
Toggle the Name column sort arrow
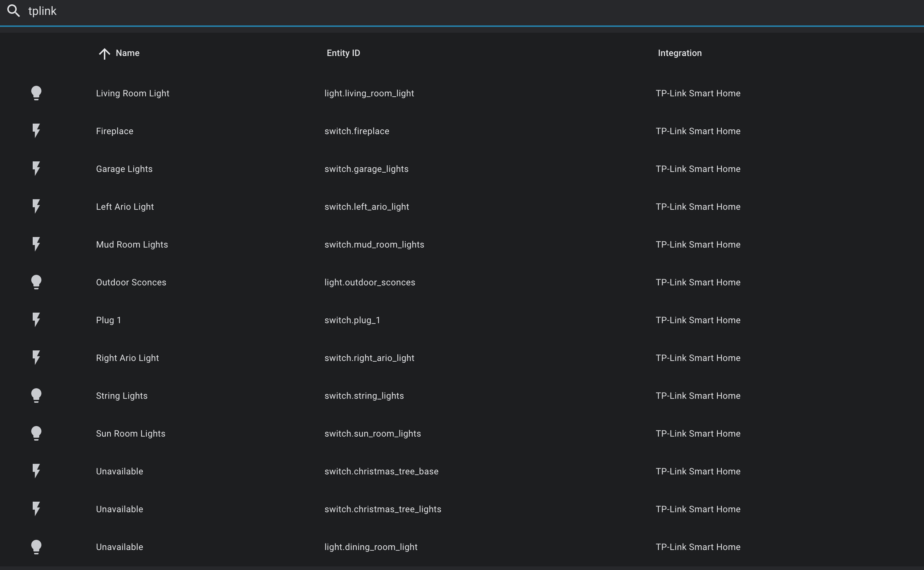point(104,53)
